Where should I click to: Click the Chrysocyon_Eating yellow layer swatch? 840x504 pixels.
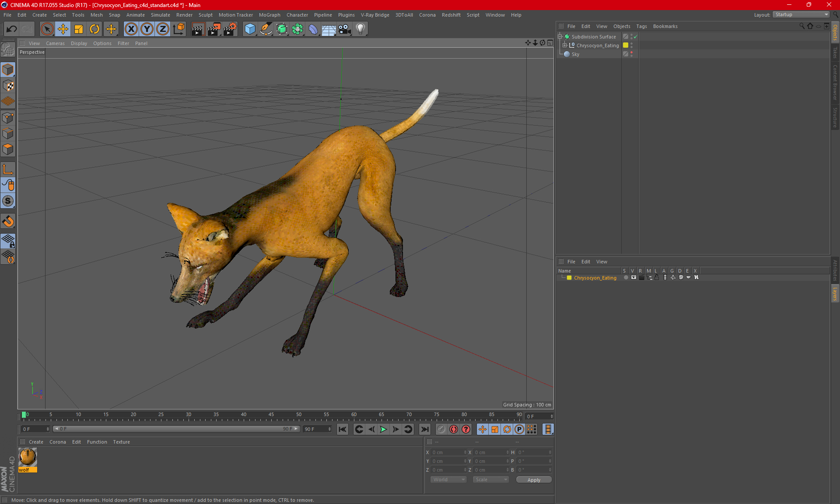point(626,45)
